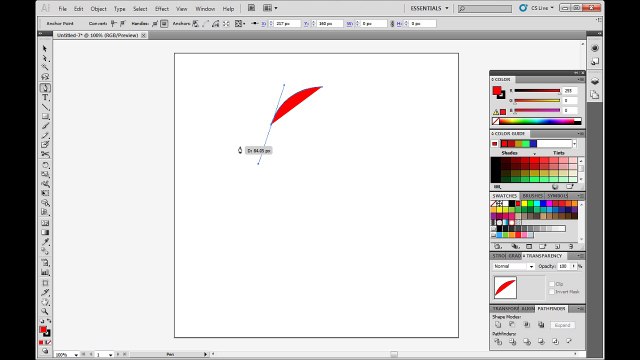Close the Untitled-7 document tab

(x=144, y=36)
